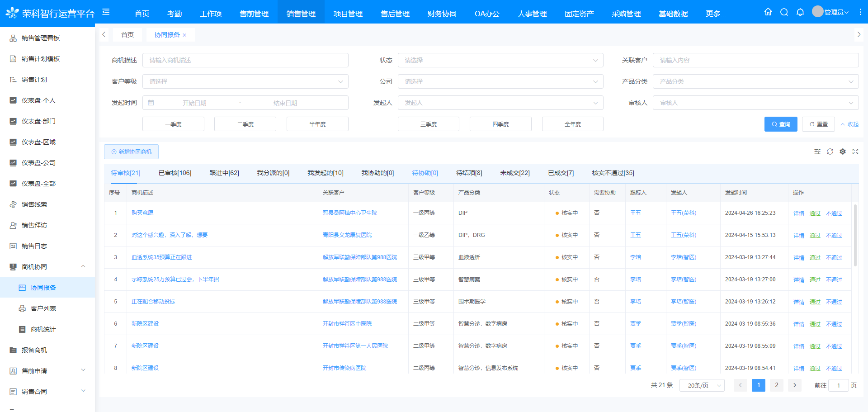Click the 商机描述 input field
The height and width of the screenshot is (412, 868).
coord(245,60)
